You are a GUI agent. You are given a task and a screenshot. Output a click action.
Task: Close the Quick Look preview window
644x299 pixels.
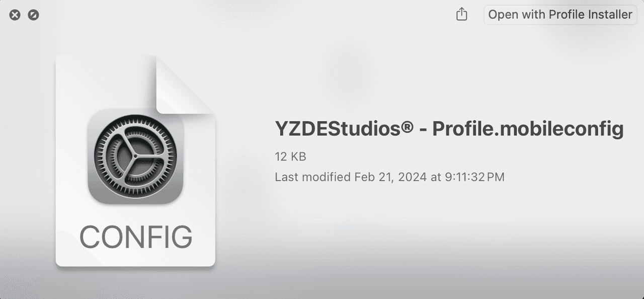15,15
